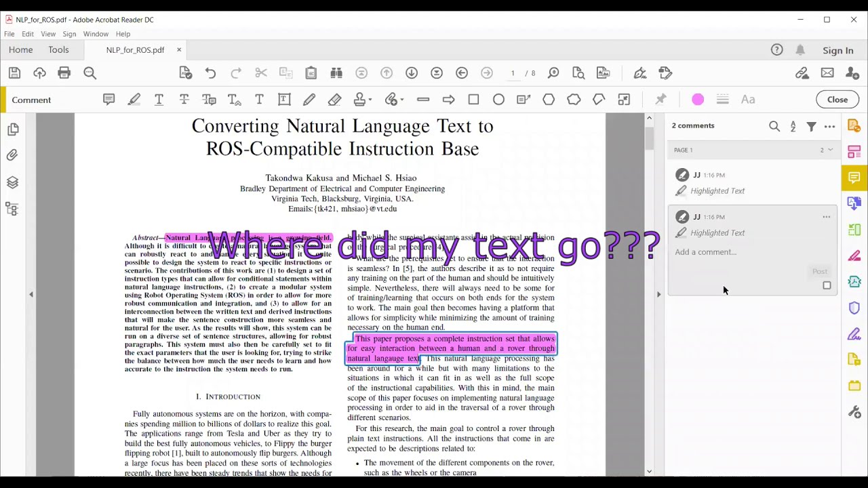Open the Window menu
Screen dimensions: 868x488
pos(96,34)
